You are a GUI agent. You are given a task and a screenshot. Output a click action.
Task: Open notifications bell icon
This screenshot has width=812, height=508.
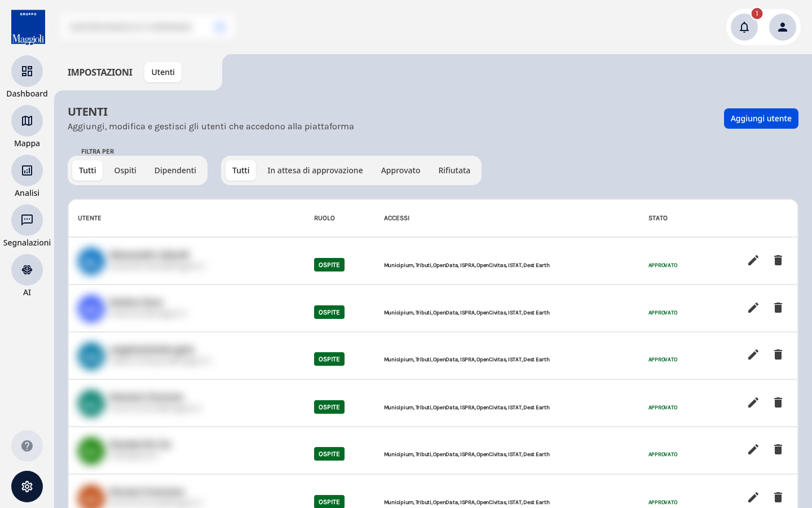click(744, 27)
